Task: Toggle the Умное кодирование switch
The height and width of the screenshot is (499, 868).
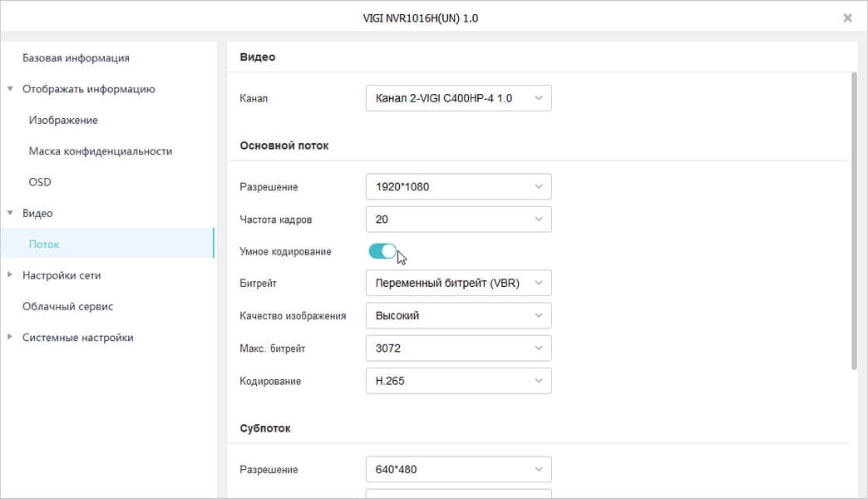Action: click(382, 251)
